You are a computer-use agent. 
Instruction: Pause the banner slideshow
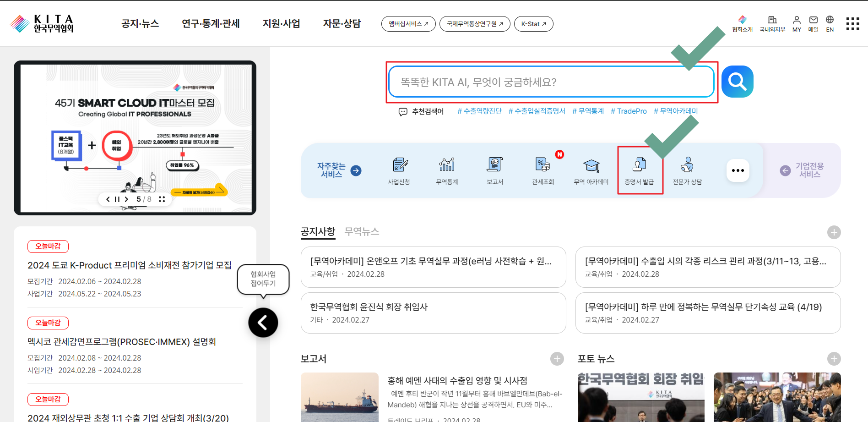117,199
